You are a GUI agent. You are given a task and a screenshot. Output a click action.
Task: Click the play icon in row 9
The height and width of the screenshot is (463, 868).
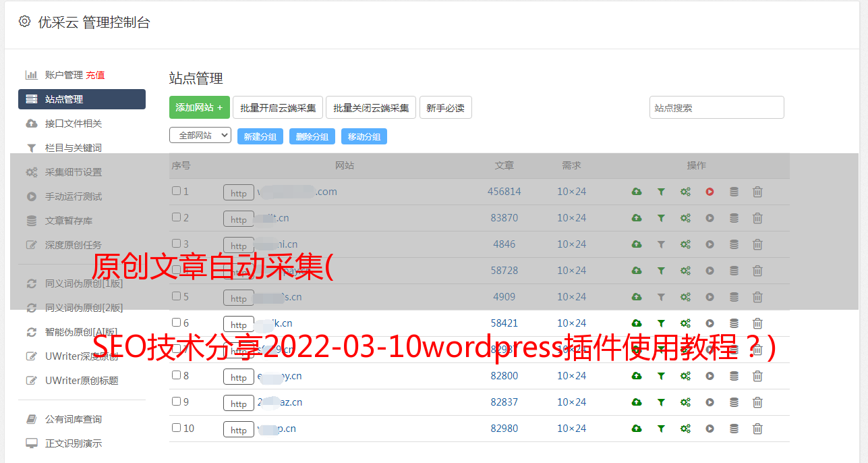tap(710, 402)
